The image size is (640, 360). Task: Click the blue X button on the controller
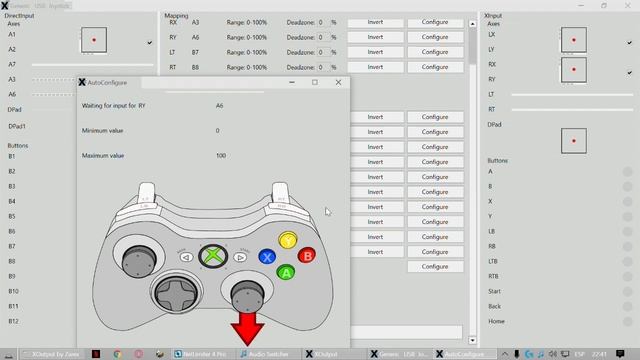[267, 257]
